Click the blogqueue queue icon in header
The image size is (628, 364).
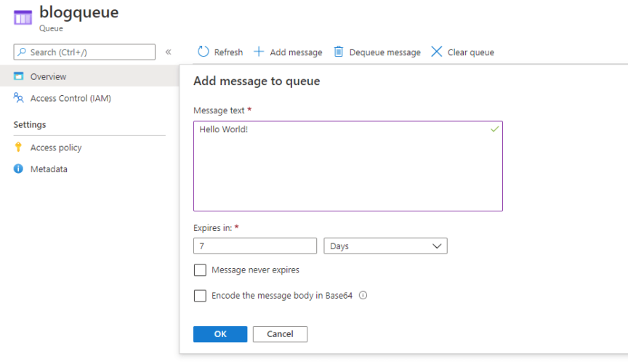pyautogui.click(x=23, y=18)
